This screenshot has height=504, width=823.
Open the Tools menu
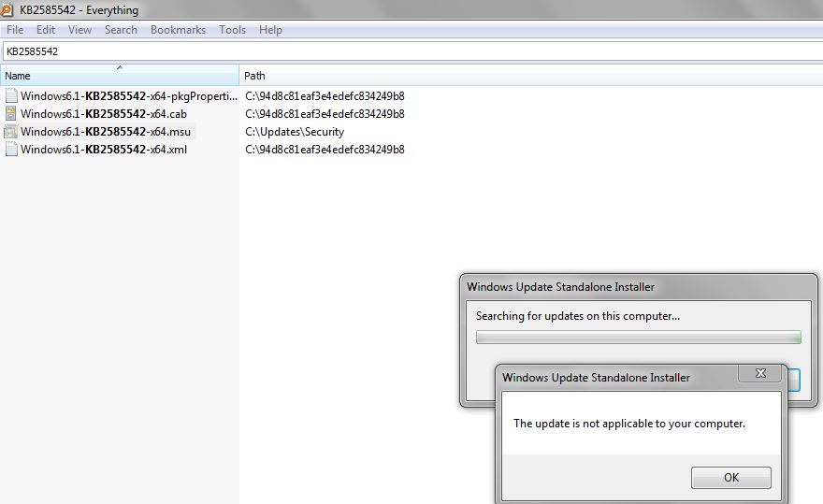[232, 30]
